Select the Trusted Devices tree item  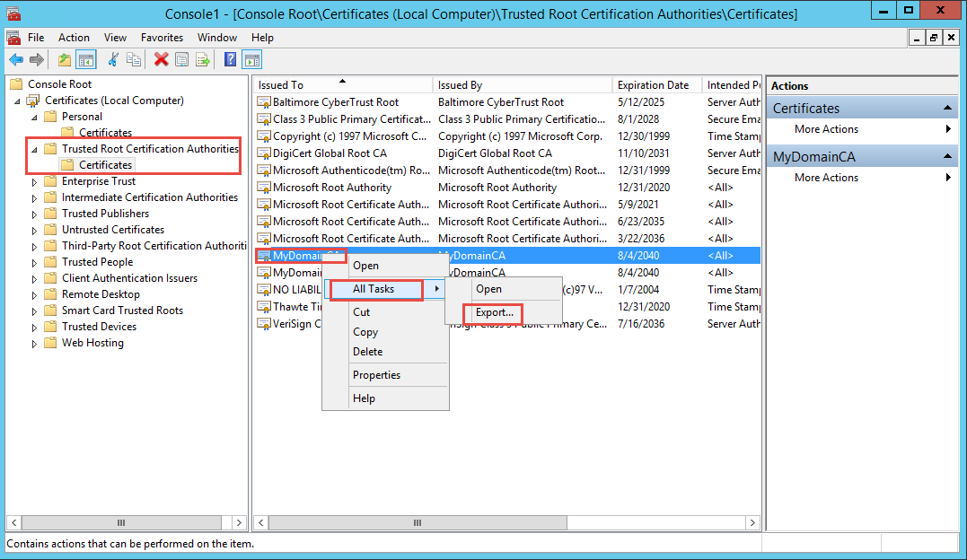[100, 327]
